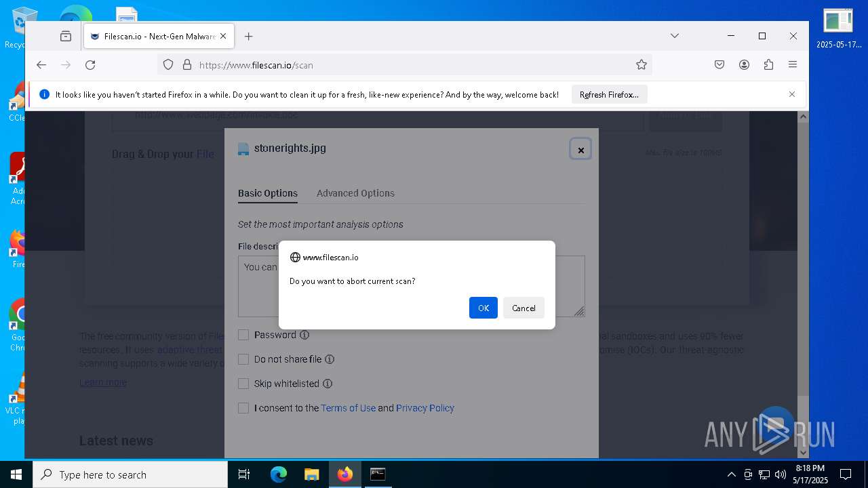Image resolution: width=868 pixels, height=488 pixels.
Task: Switch to the Basic Options tab
Action: (x=268, y=193)
